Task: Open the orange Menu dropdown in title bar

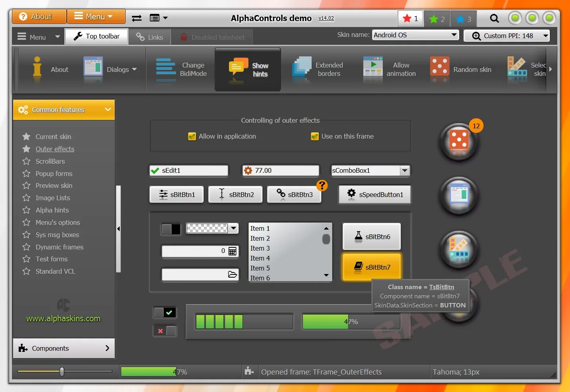Action: click(x=96, y=17)
